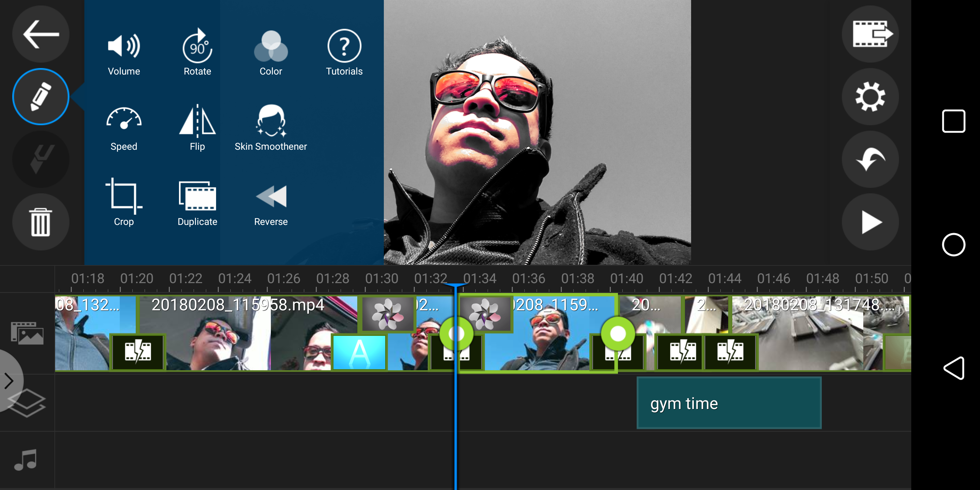Tap the flower effect icon left of playhead

(x=387, y=314)
